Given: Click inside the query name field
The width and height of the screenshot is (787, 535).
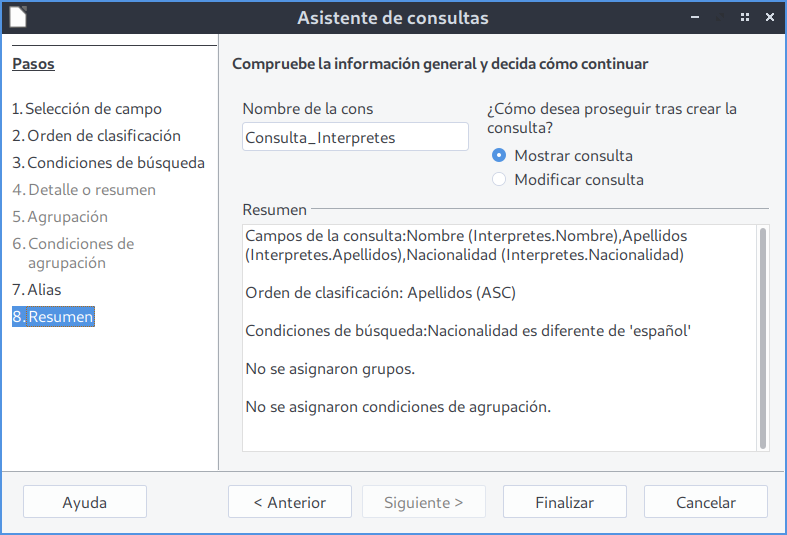Looking at the screenshot, I should pyautogui.click(x=355, y=138).
